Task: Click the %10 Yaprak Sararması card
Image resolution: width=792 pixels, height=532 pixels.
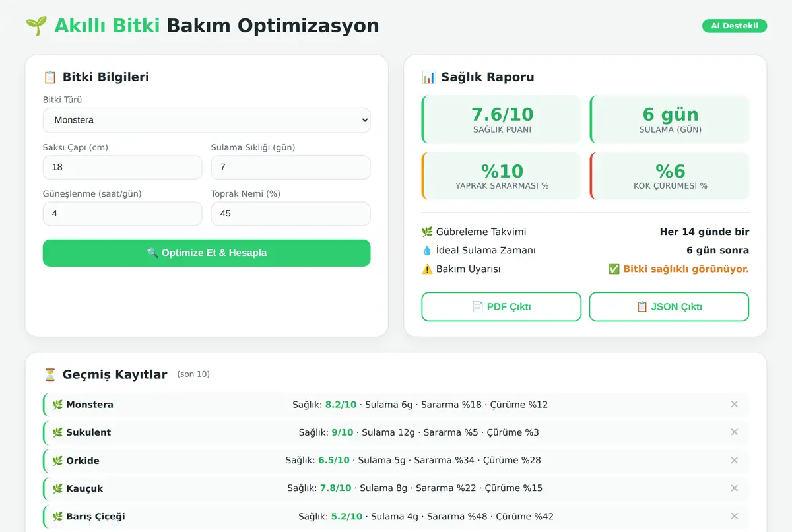Action: (x=502, y=176)
